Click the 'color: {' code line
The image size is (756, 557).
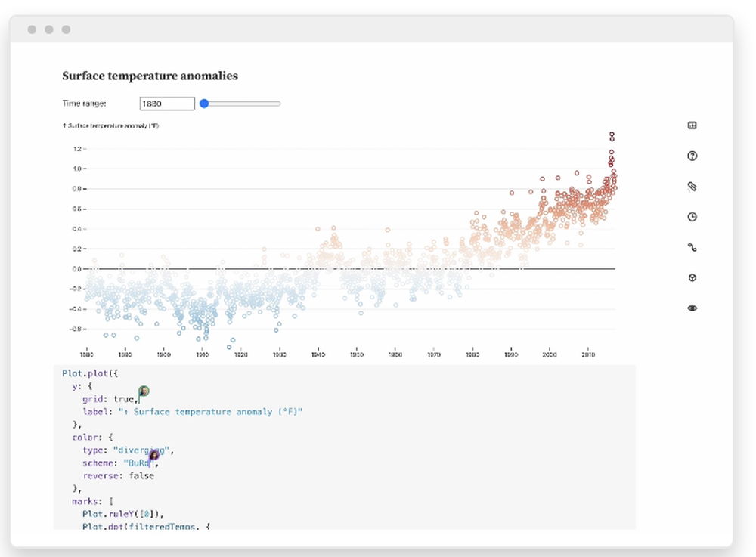[92, 437]
